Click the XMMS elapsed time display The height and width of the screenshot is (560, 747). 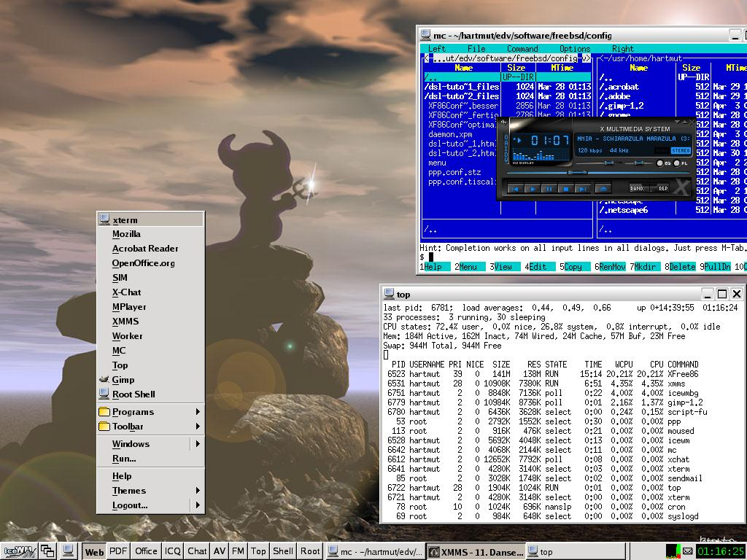[x=550, y=140]
